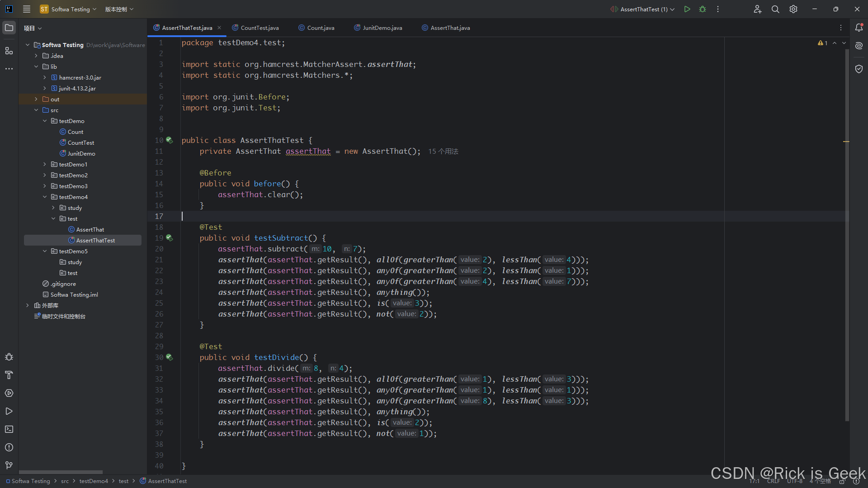Expand hamcrest-3.0.jar node
Screen dimensions: 868x488
click(45, 77)
